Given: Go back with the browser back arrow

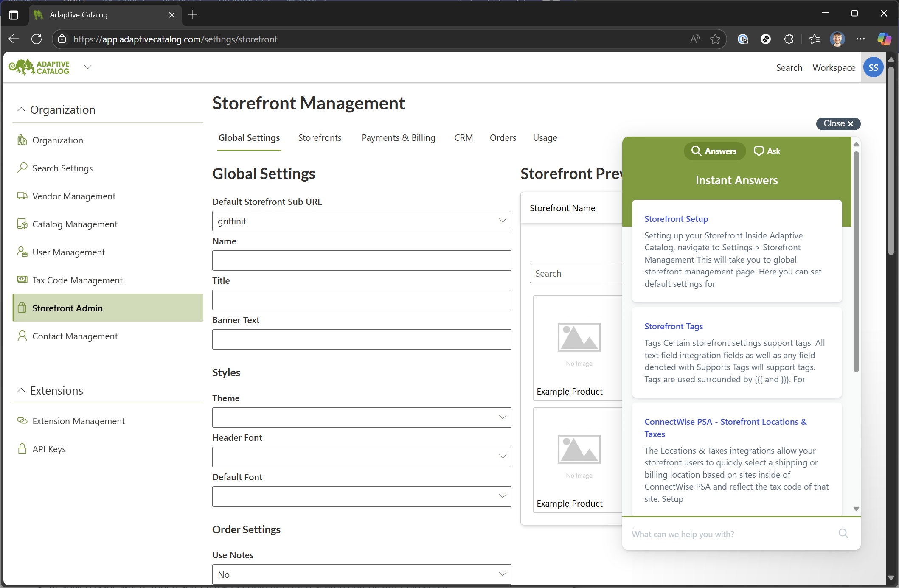Looking at the screenshot, I should pyautogui.click(x=14, y=39).
